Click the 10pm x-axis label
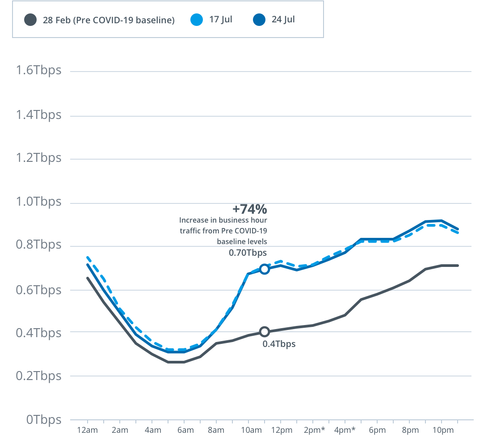The height and width of the screenshot is (448, 488). coord(443,430)
